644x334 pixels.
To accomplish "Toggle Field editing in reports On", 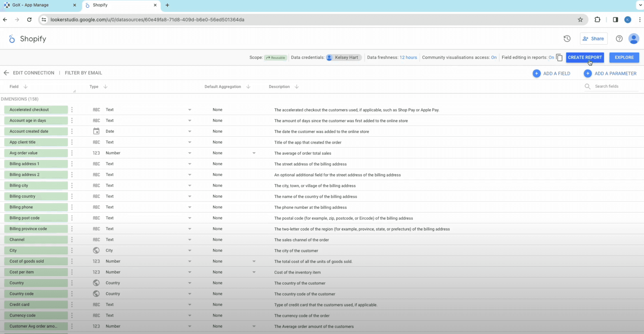I will pyautogui.click(x=551, y=58).
